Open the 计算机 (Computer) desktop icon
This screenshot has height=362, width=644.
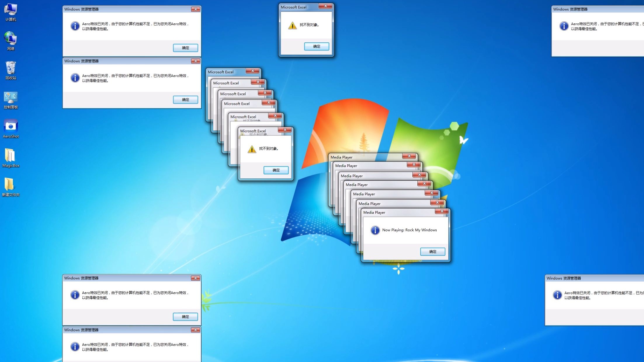click(11, 12)
